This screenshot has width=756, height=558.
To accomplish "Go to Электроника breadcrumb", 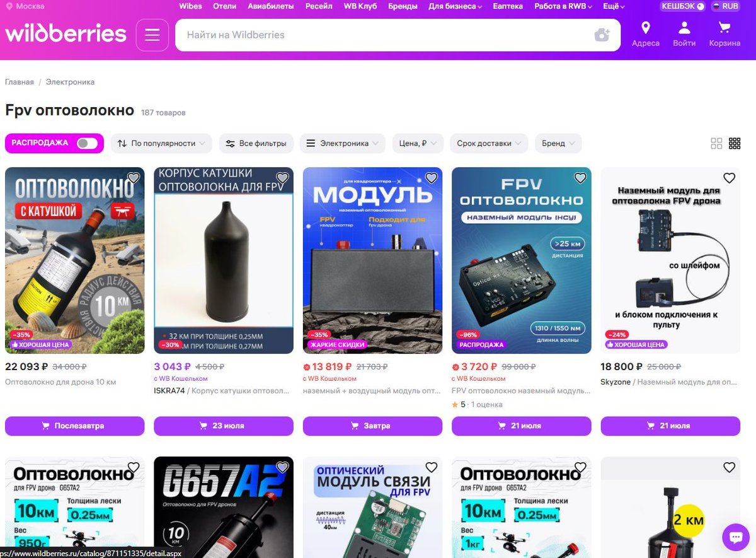I will point(70,82).
